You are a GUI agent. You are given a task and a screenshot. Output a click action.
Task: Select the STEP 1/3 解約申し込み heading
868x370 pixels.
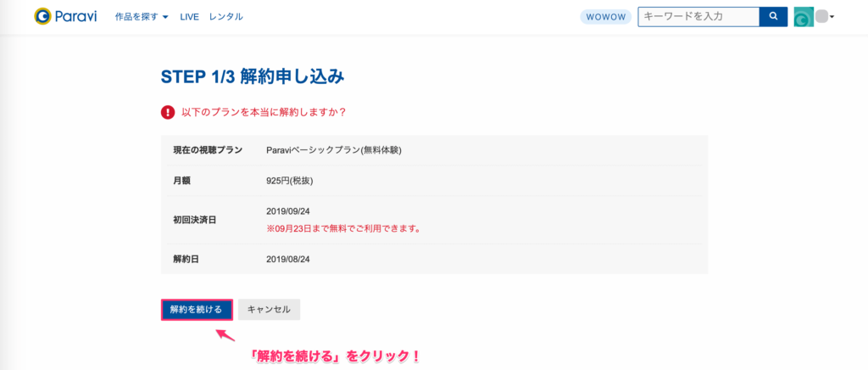[253, 77]
